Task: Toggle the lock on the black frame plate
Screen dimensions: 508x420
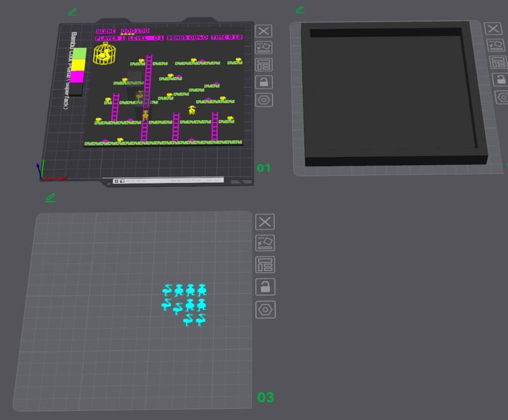Action: pyautogui.click(x=500, y=79)
